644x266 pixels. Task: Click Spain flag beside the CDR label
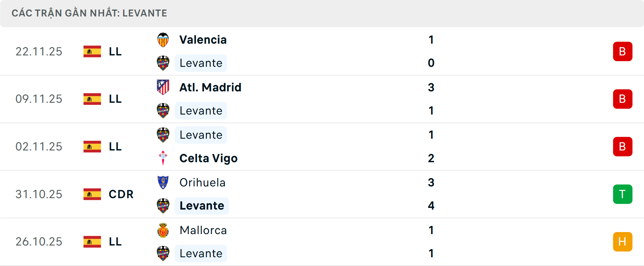pos(92,194)
